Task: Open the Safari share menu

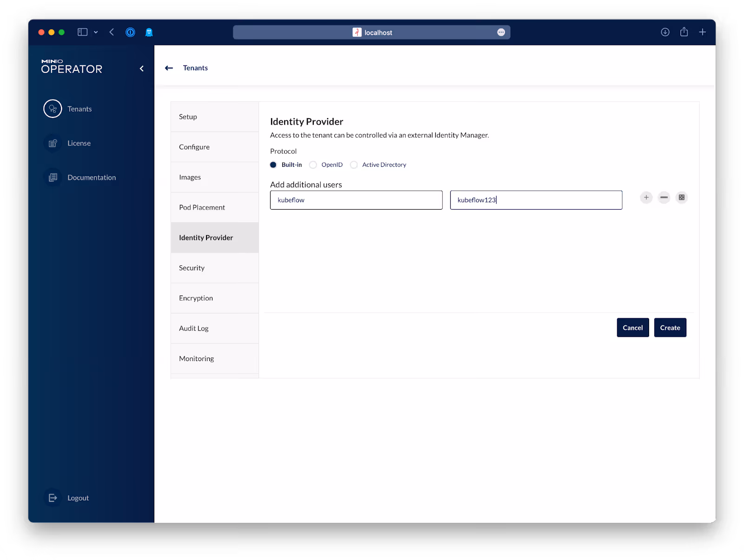Action: [684, 32]
